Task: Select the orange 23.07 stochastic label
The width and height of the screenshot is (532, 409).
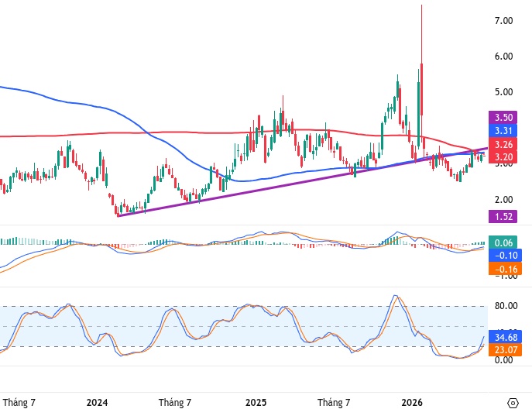Action: 505,349
